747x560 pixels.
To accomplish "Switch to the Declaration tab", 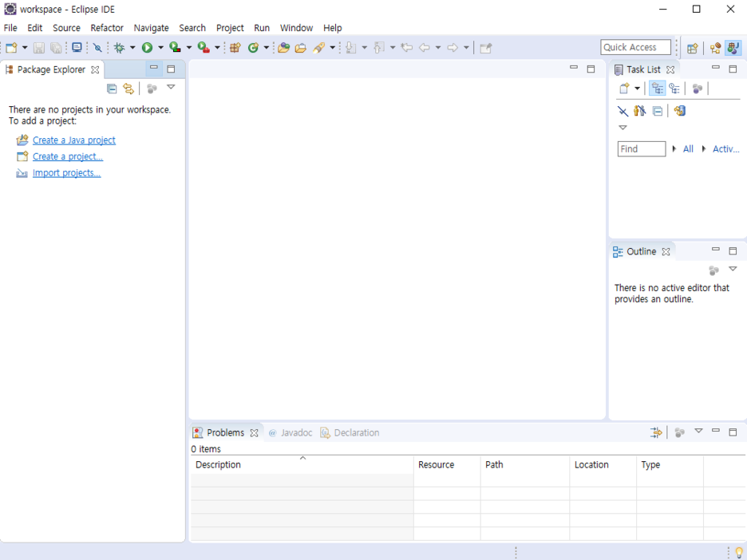I will click(350, 433).
